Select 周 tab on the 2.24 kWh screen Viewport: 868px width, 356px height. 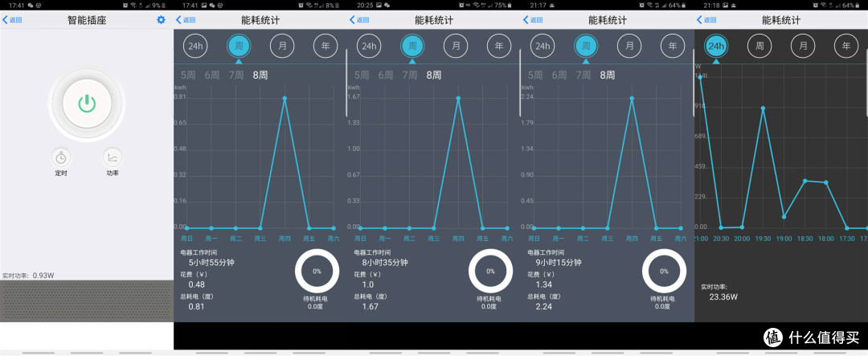pos(586,46)
